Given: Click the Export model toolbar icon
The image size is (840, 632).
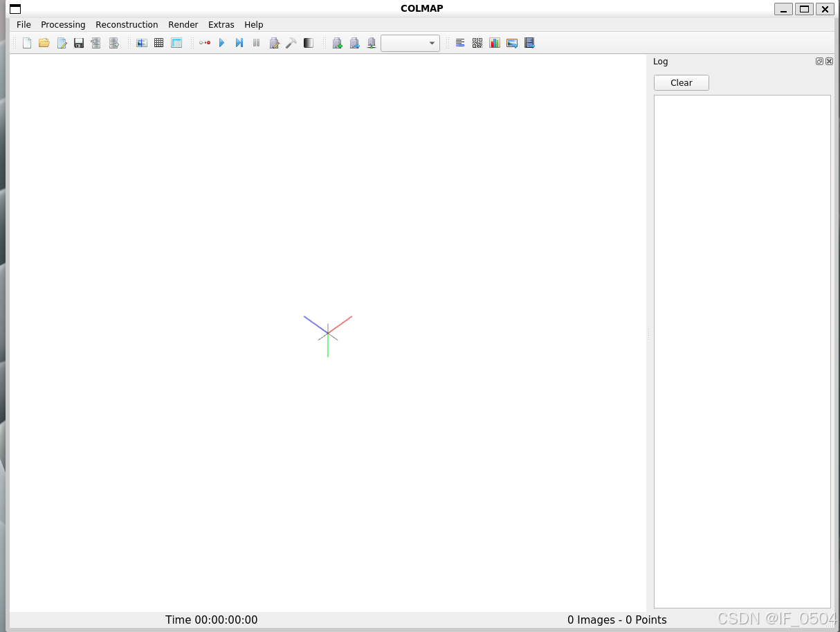Looking at the screenshot, I should [113, 43].
